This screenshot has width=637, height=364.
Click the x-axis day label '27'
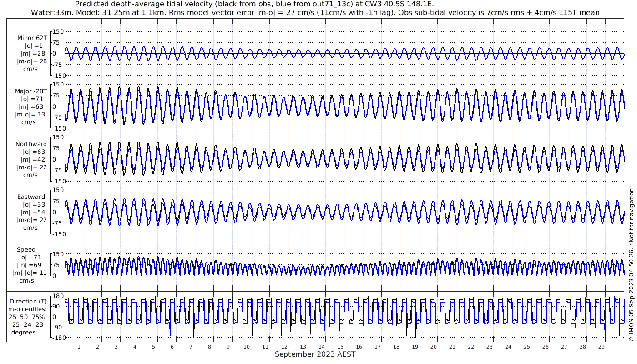[x=564, y=346]
